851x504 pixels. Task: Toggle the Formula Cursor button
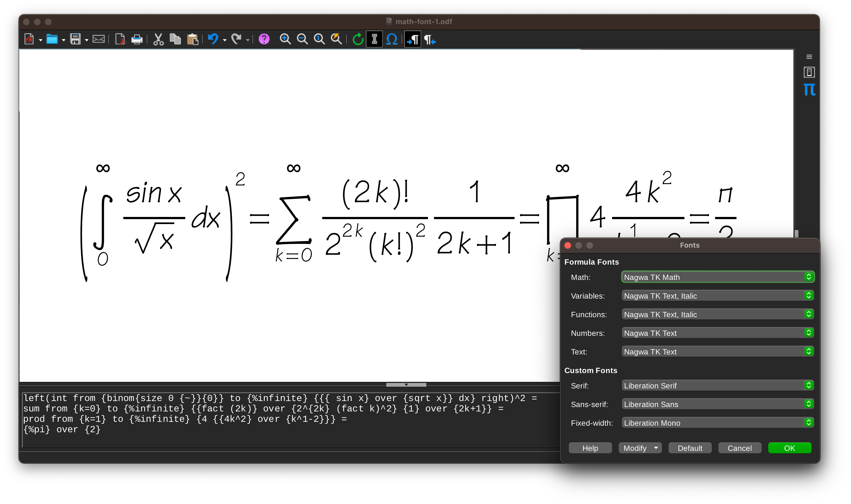click(x=374, y=40)
